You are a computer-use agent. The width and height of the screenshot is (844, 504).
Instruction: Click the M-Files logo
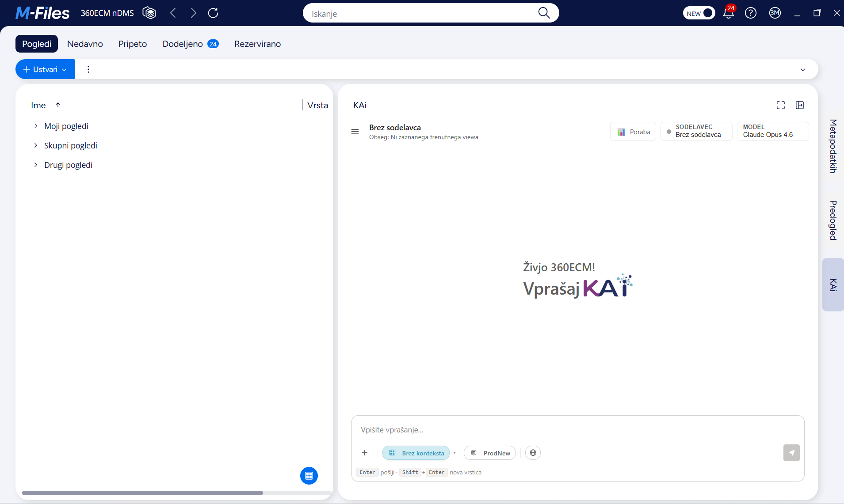click(x=42, y=13)
